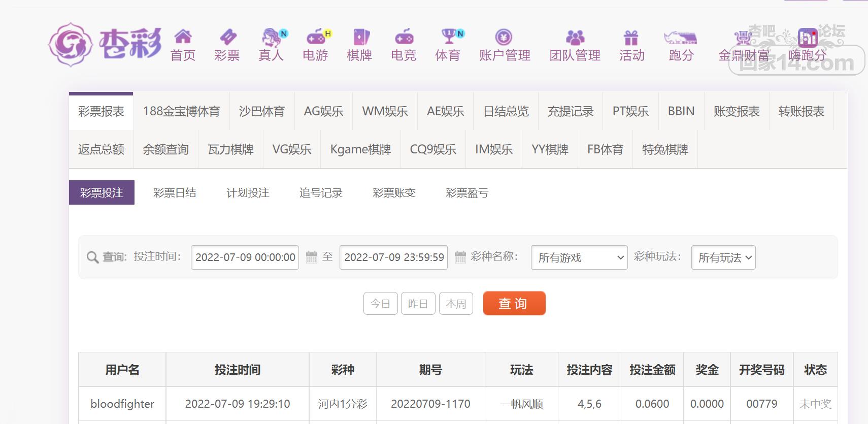This screenshot has height=424, width=868.
Task: Switch to the 充提记录 tab
Action: tap(571, 111)
